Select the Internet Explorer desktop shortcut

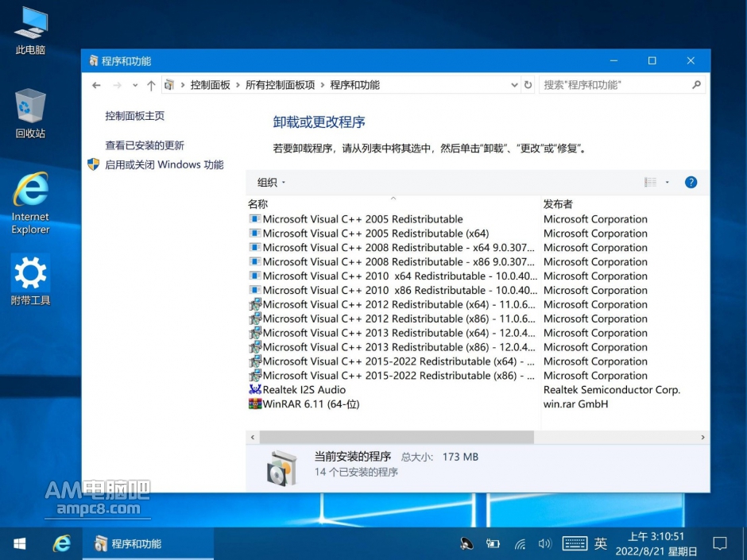tap(30, 203)
